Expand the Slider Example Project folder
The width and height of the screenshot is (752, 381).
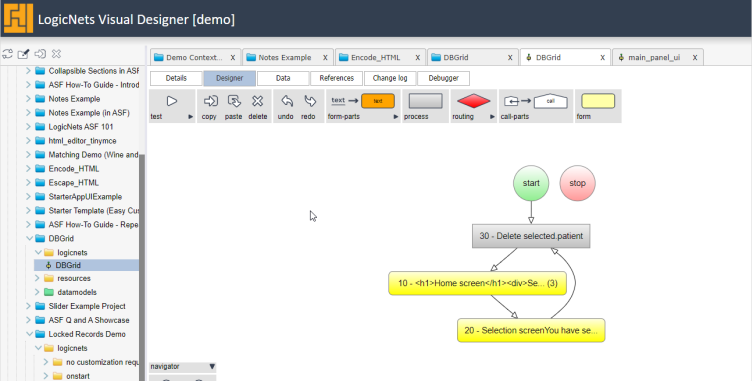pyautogui.click(x=28, y=306)
